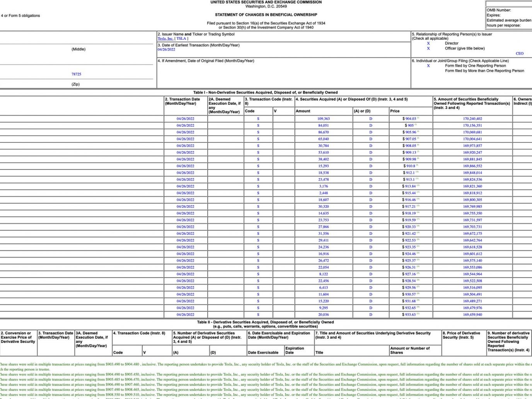Screen dimensions: 532x399
Task: Click the owned securities value 169,800,305
Action: click(x=472, y=200)
